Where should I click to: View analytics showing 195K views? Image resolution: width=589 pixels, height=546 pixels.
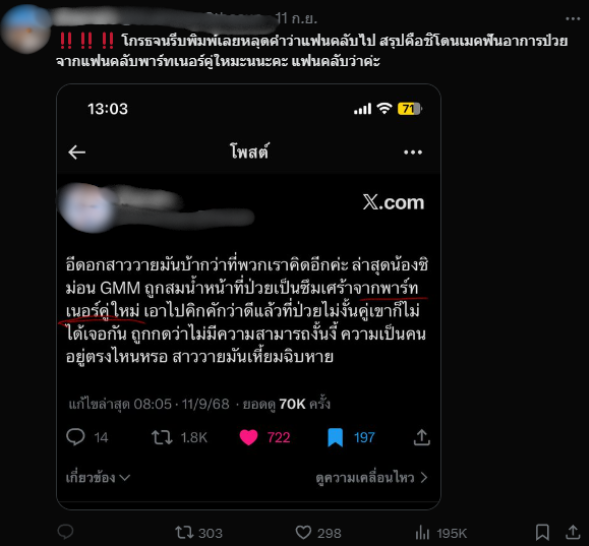pyautogui.click(x=441, y=532)
